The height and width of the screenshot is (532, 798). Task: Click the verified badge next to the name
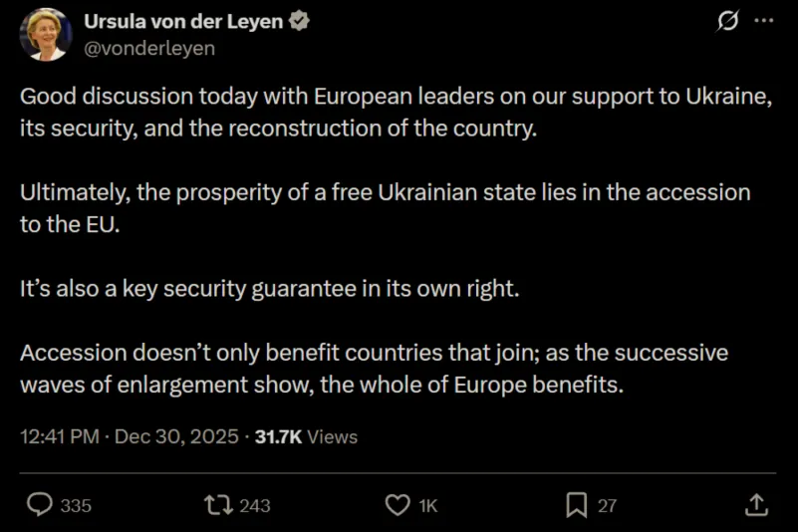(x=299, y=22)
